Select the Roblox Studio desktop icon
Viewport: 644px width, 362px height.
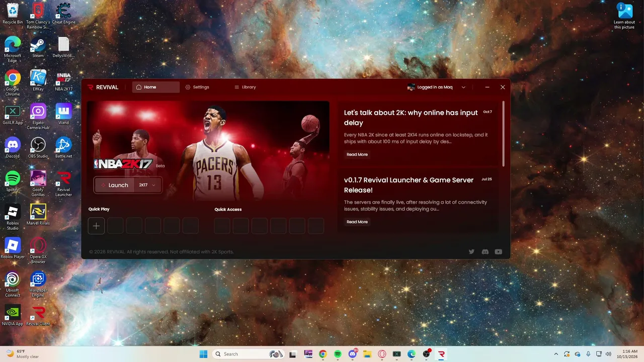13,217
